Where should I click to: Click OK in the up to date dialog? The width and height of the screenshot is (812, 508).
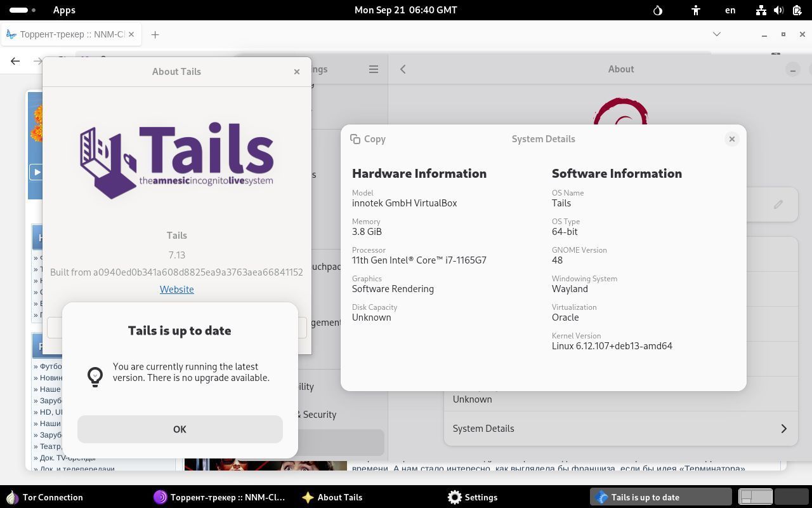click(180, 429)
